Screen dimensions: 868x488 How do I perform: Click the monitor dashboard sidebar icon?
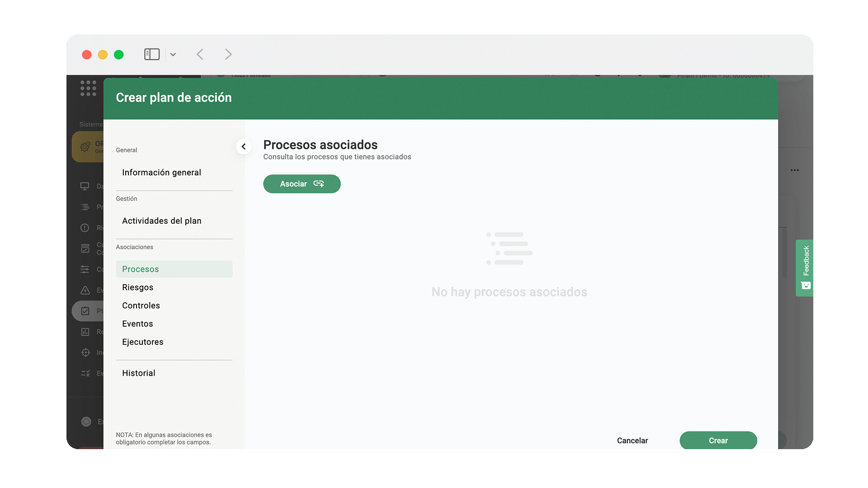coord(85,186)
